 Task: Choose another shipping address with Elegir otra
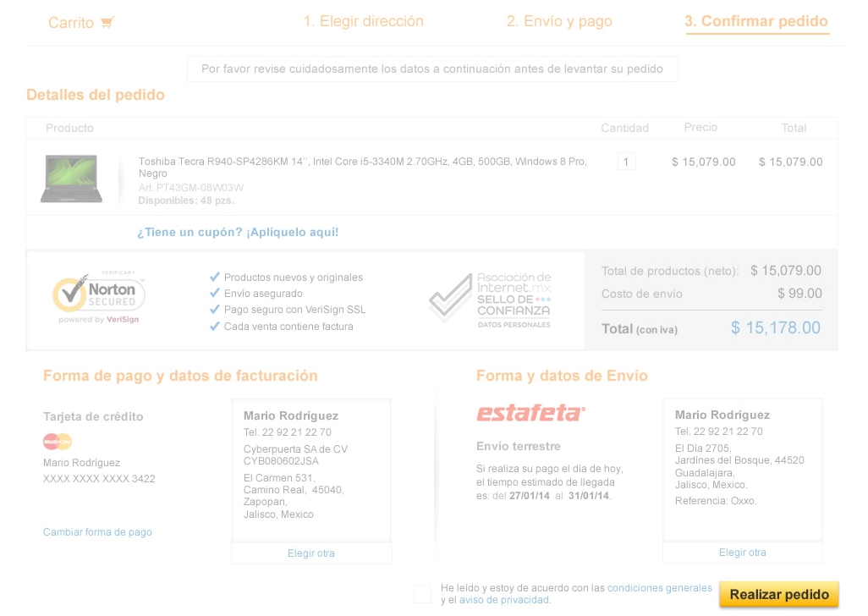(x=742, y=553)
